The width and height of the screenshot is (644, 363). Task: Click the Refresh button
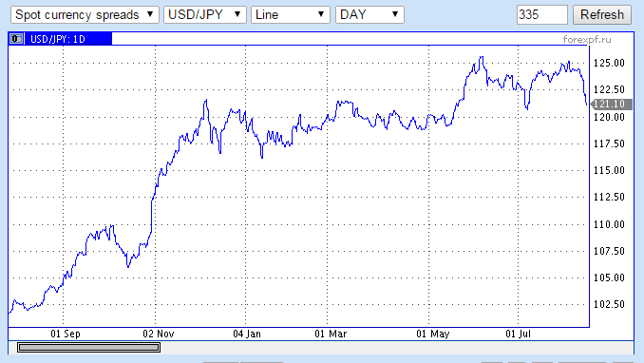click(601, 15)
